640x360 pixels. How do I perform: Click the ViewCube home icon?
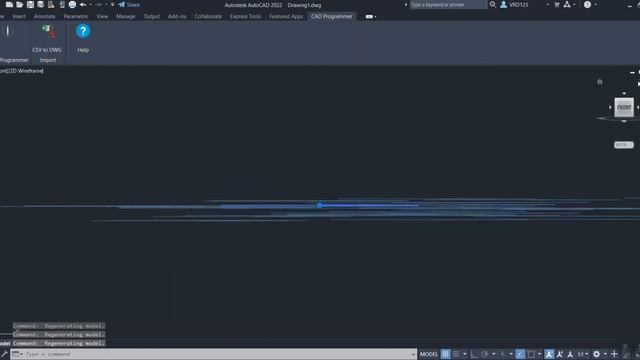[600, 82]
